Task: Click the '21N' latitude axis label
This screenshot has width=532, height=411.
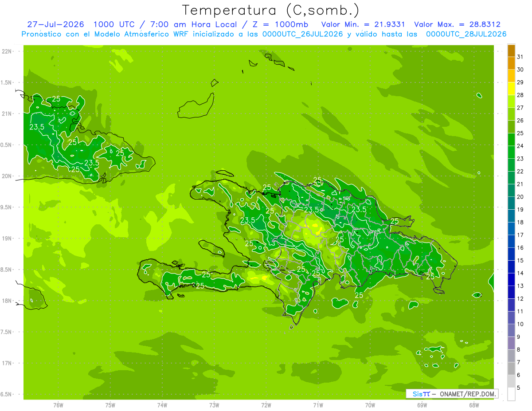Action: point(7,114)
